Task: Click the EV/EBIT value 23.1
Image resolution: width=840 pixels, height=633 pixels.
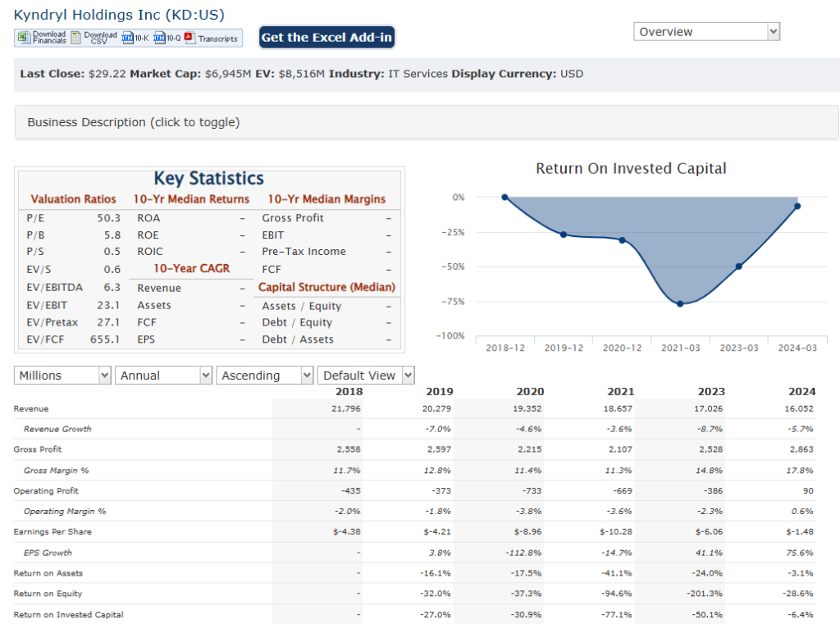Action: point(109,305)
